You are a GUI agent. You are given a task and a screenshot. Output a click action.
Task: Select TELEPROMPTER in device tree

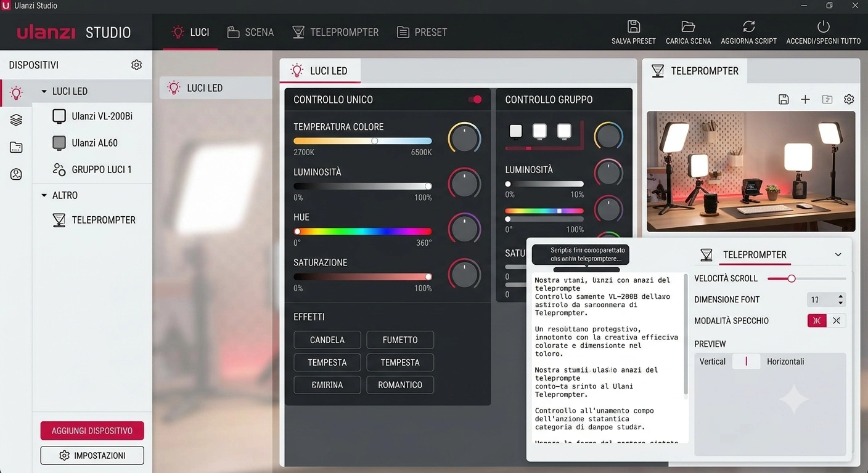click(x=92, y=220)
